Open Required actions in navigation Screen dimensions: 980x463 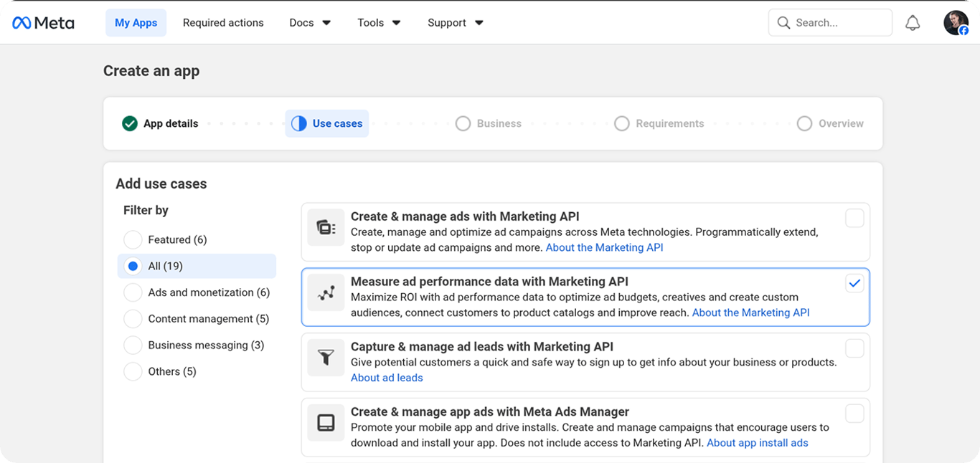[223, 23]
